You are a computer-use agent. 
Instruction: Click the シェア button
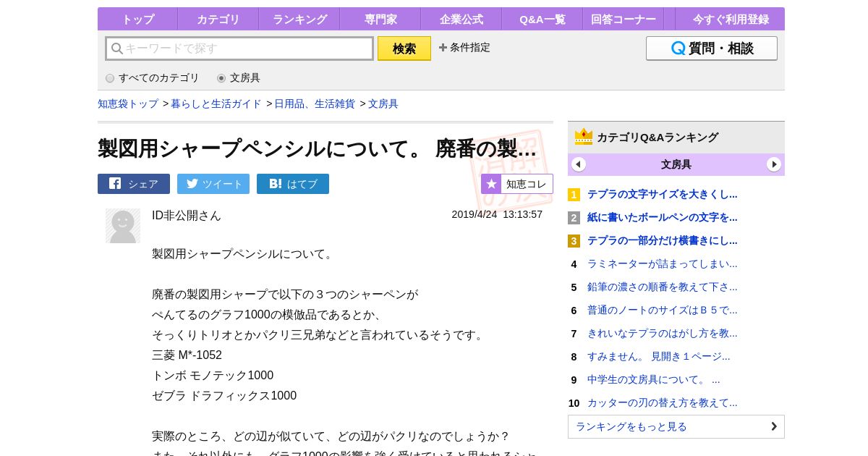(134, 184)
